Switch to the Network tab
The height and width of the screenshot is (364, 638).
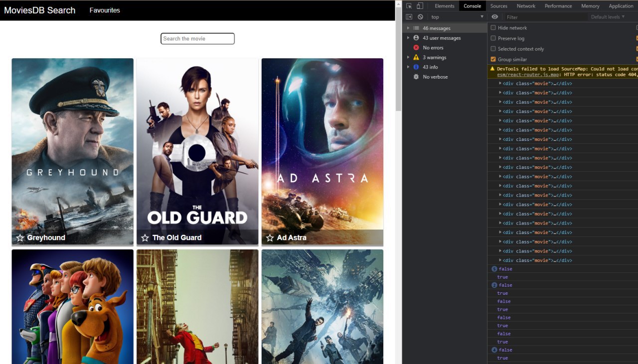click(526, 6)
